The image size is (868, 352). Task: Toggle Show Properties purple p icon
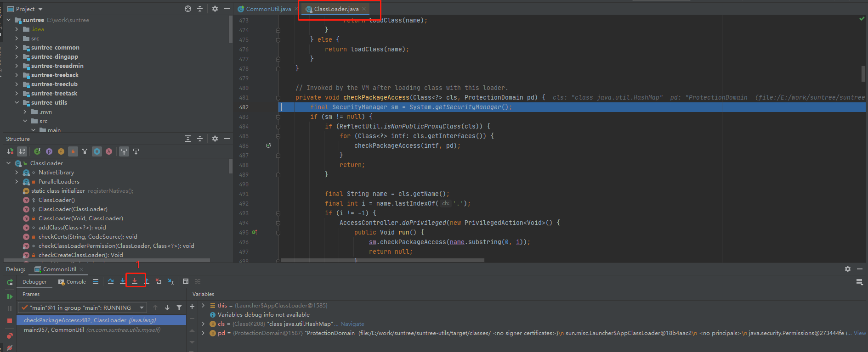click(x=49, y=151)
